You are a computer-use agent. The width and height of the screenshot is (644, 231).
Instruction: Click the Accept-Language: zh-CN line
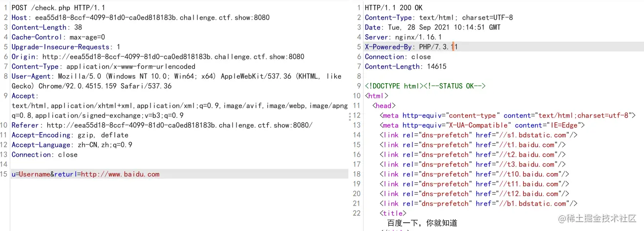(x=72, y=145)
